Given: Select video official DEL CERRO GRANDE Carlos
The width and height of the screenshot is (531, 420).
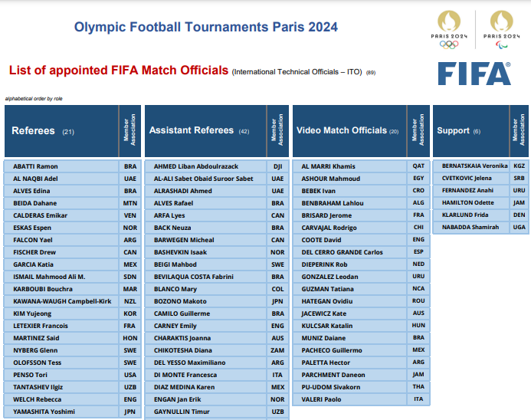Looking at the screenshot, I should click(x=342, y=252).
